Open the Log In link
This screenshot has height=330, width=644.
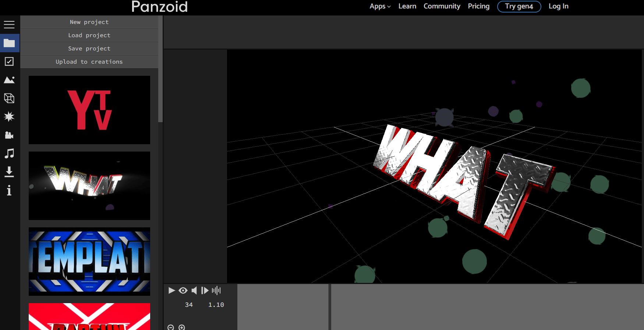[558, 6]
